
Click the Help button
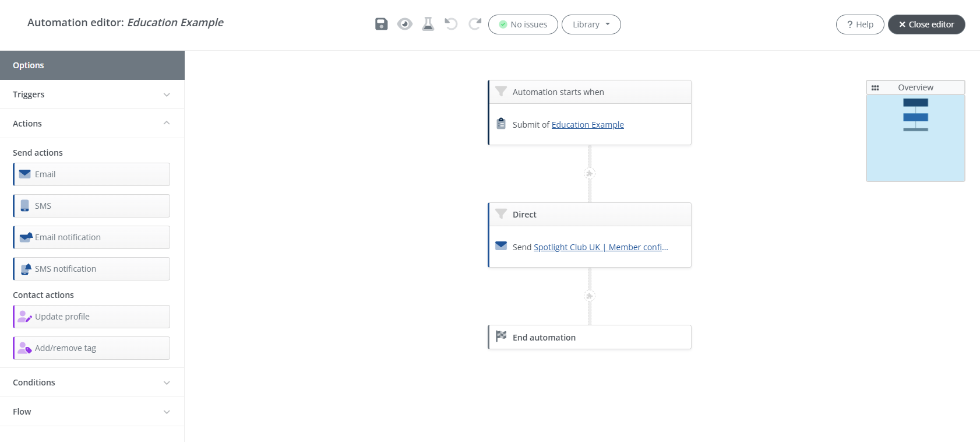[859, 24]
